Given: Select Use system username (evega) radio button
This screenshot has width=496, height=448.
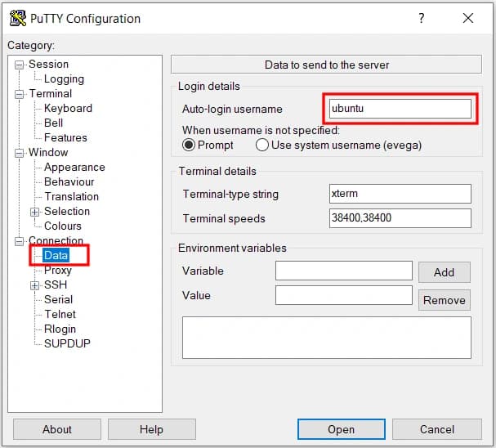Looking at the screenshot, I should point(262,146).
